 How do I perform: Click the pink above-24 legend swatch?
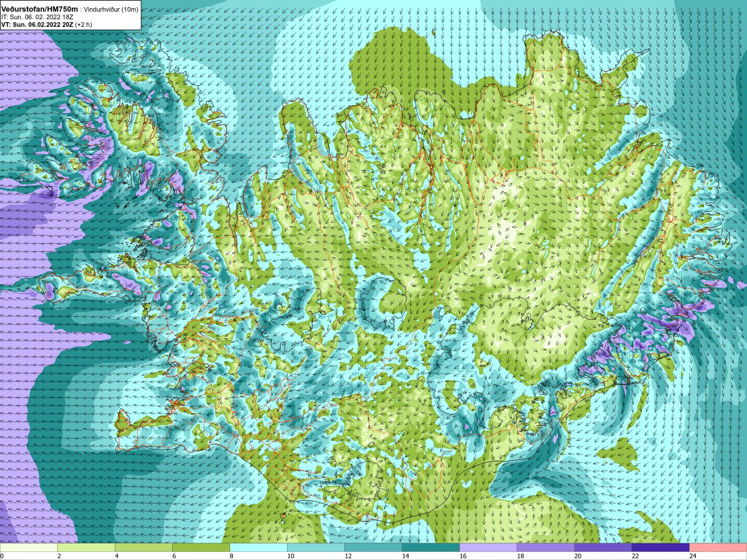(718, 548)
